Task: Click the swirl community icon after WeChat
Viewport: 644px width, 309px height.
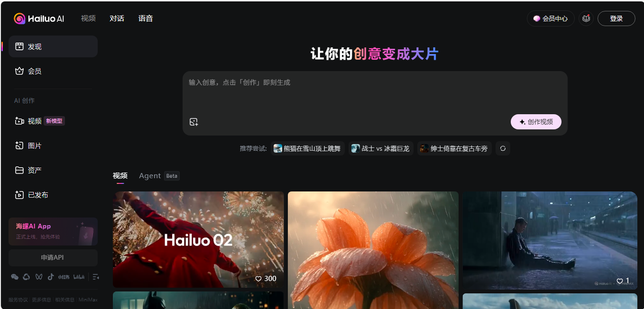Action: pos(27,277)
